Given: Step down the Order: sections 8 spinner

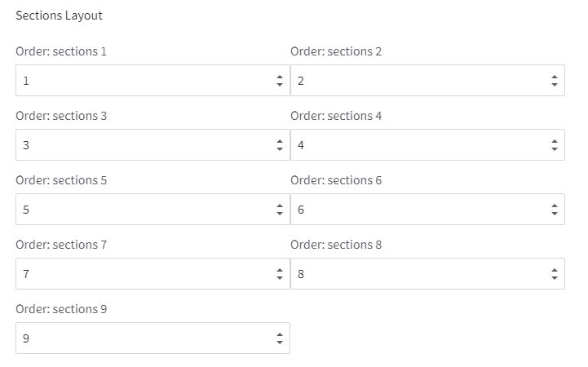Looking at the screenshot, I should (555, 278).
